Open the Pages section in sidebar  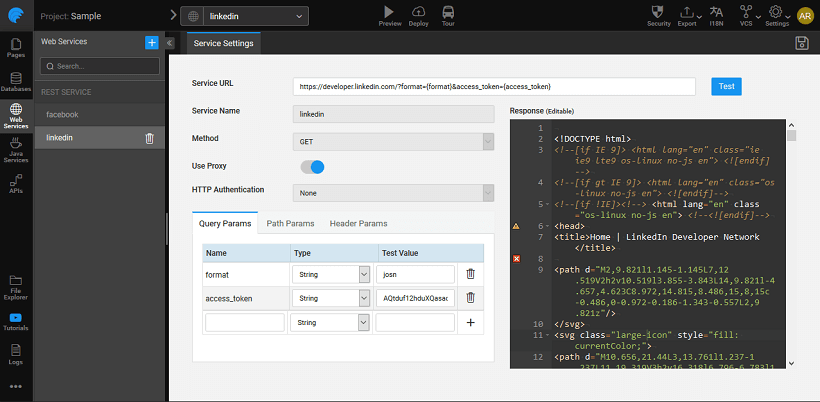[x=15, y=49]
